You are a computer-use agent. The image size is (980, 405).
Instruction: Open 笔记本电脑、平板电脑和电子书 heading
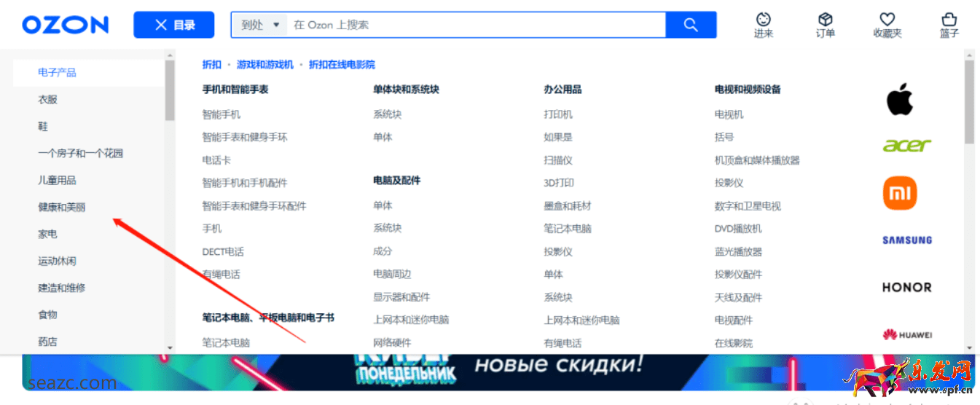click(x=268, y=318)
